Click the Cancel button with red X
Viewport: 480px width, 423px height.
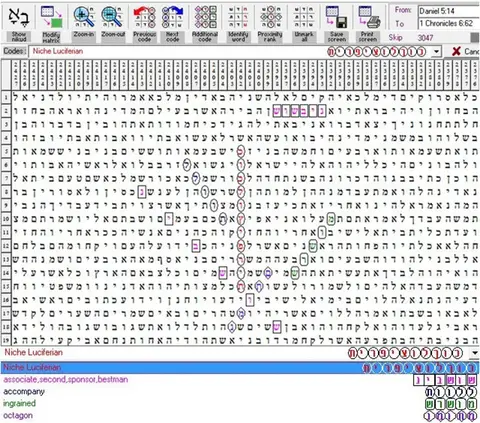465,51
